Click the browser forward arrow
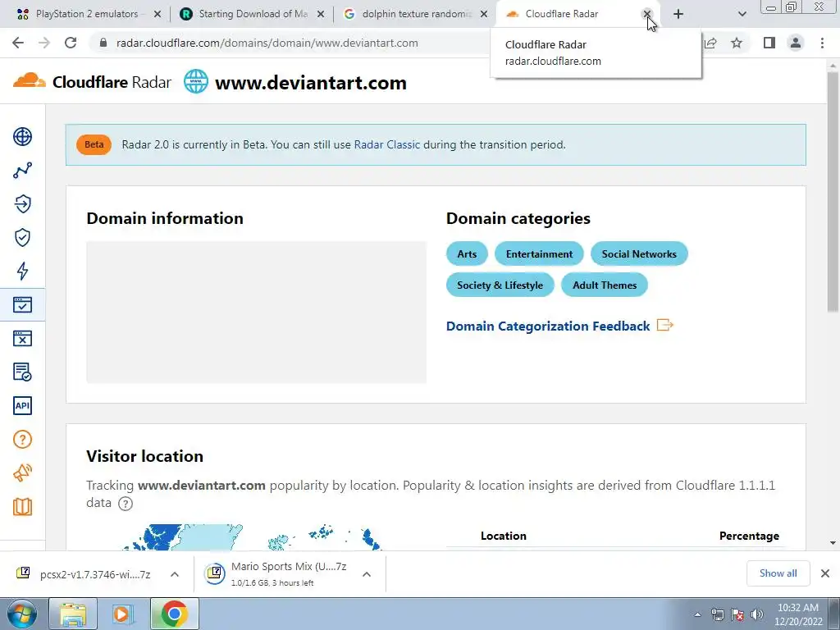 tap(44, 43)
